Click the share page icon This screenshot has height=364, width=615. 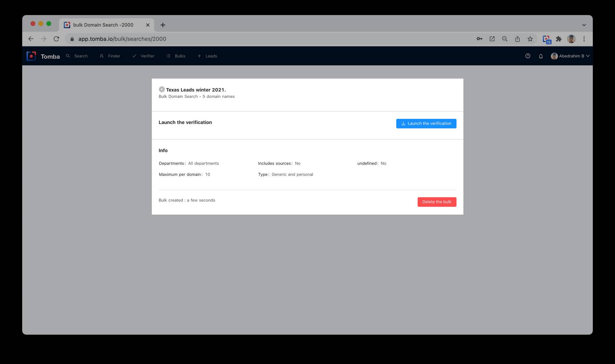(517, 39)
